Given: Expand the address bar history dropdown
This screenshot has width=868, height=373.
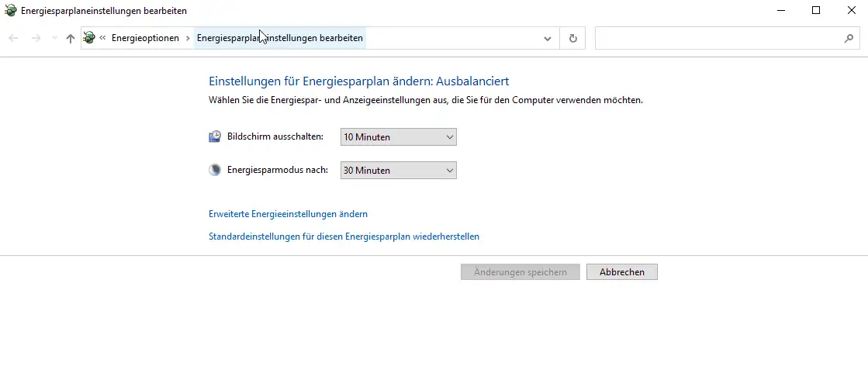Looking at the screenshot, I should 548,38.
